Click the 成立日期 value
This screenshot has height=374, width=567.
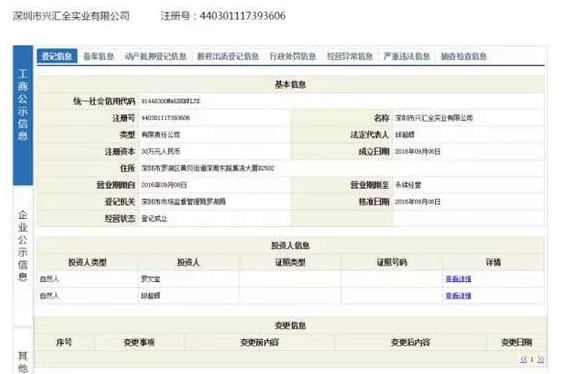(418, 152)
